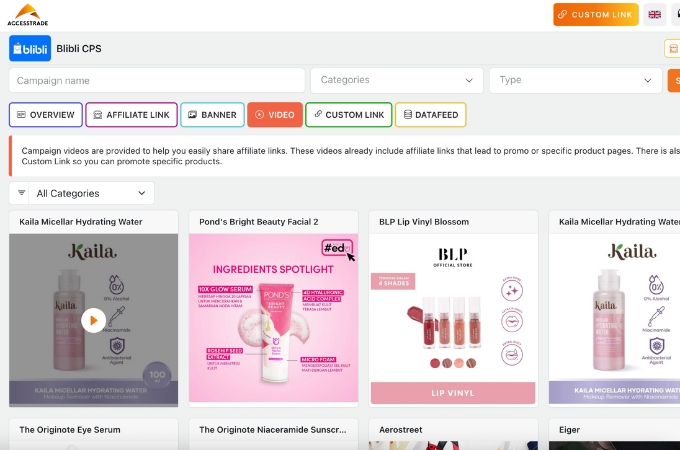Screen dimensions: 680x450
Task: Open the Affiliate Link tab
Action: [x=131, y=115]
